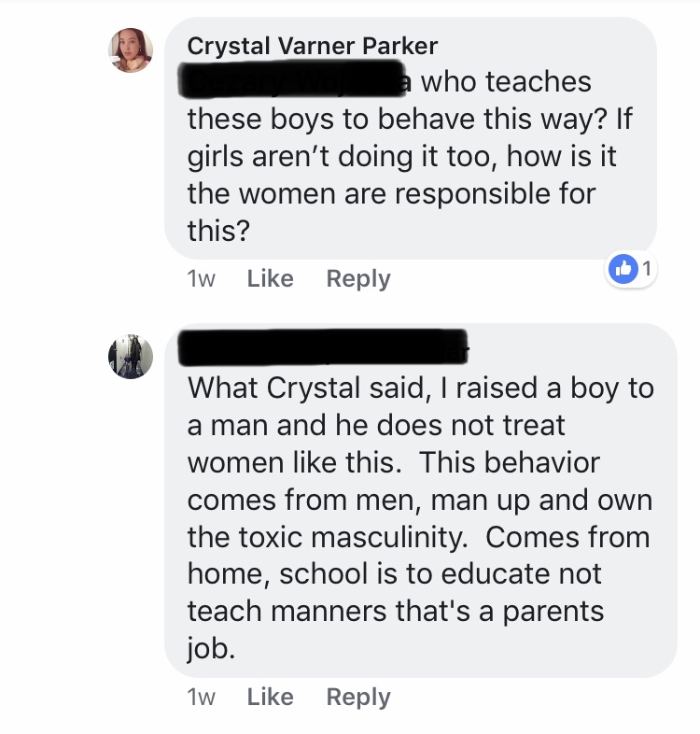
Task: Reply to Crystal Varner Parker's comment
Action: 358,278
